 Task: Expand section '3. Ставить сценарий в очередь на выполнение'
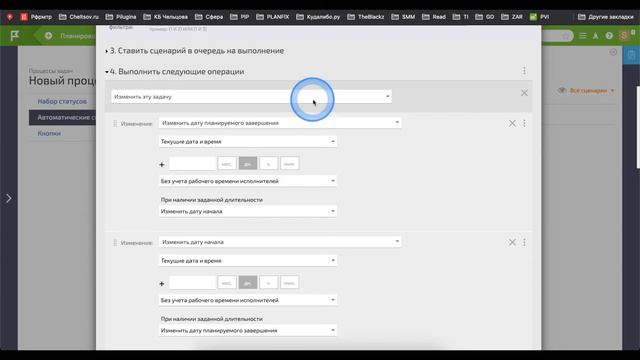tap(195, 51)
